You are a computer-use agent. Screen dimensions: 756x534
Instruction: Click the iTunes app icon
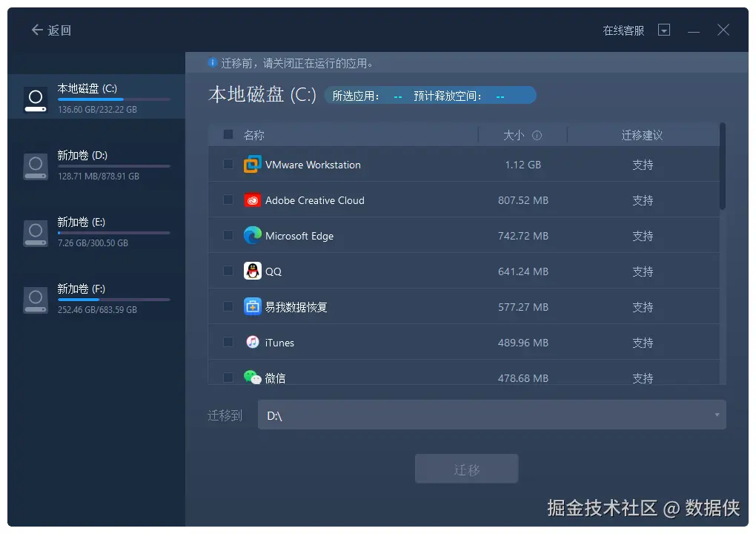coord(253,342)
